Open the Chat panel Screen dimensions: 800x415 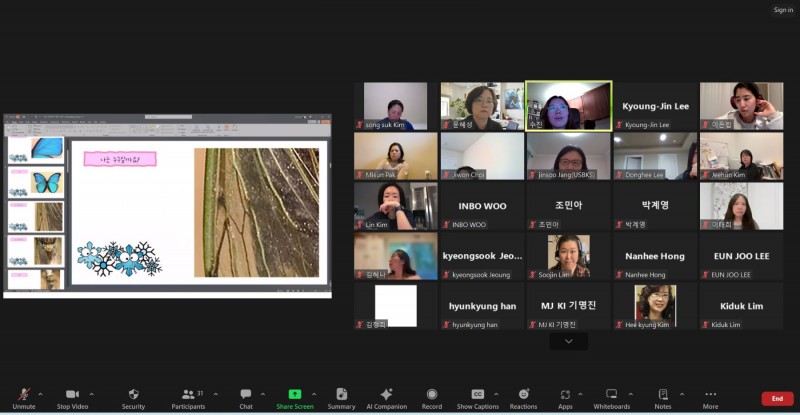[246, 398]
